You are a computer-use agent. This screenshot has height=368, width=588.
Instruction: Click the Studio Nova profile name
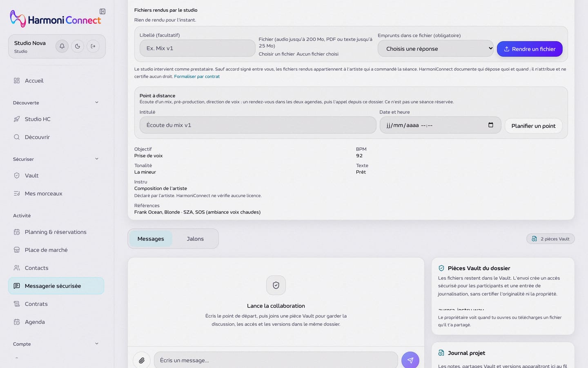[30, 43]
